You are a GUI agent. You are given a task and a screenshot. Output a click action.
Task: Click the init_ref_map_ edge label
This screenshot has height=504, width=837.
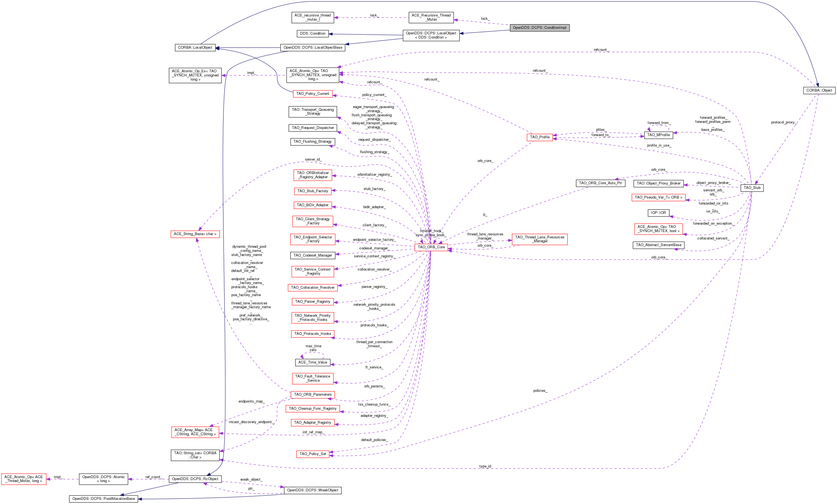313,432
